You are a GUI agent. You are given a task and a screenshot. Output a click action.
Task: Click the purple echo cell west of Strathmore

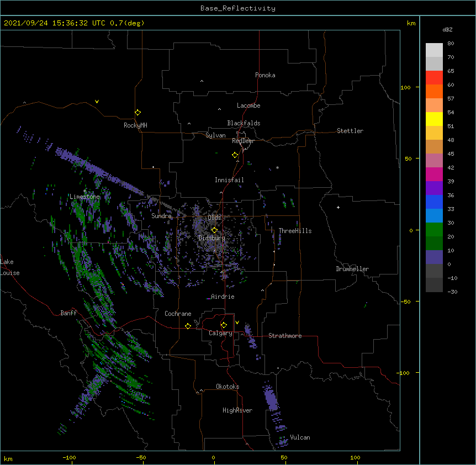coord(251,336)
